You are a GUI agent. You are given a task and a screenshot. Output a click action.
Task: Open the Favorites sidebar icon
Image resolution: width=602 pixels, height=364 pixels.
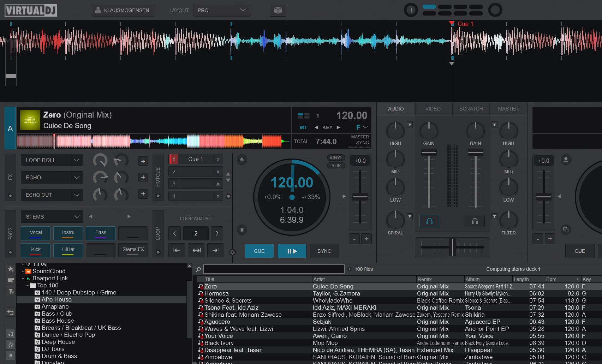pyautogui.click(x=10, y=269)
